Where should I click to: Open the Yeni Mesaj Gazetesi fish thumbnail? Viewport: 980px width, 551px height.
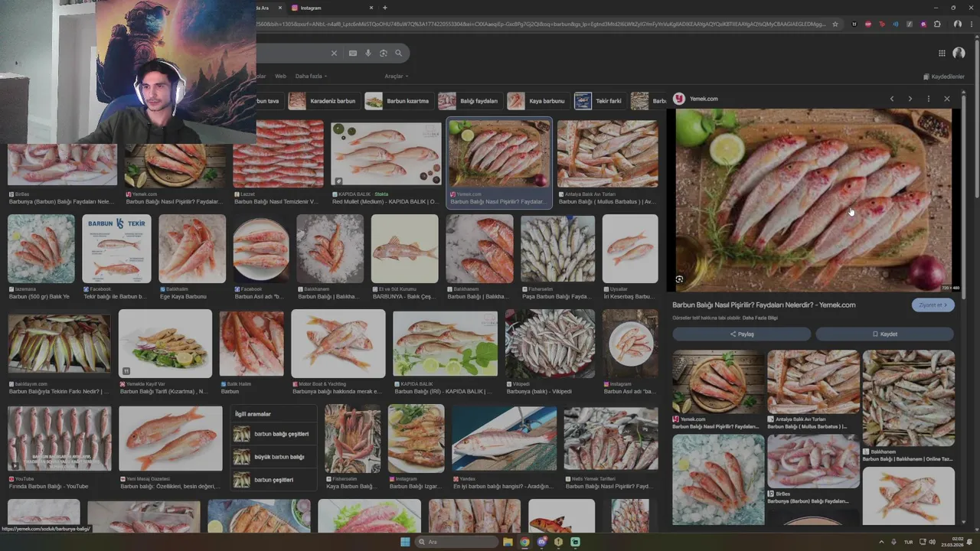pos(171,439)
